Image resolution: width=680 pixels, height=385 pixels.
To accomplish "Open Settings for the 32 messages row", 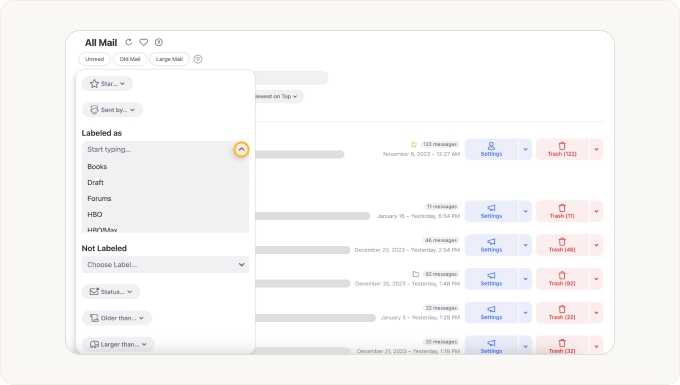I will point(491,346).
